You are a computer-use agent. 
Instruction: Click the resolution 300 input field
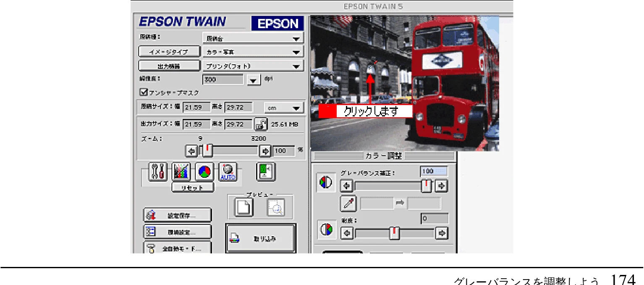coord(223,79)
